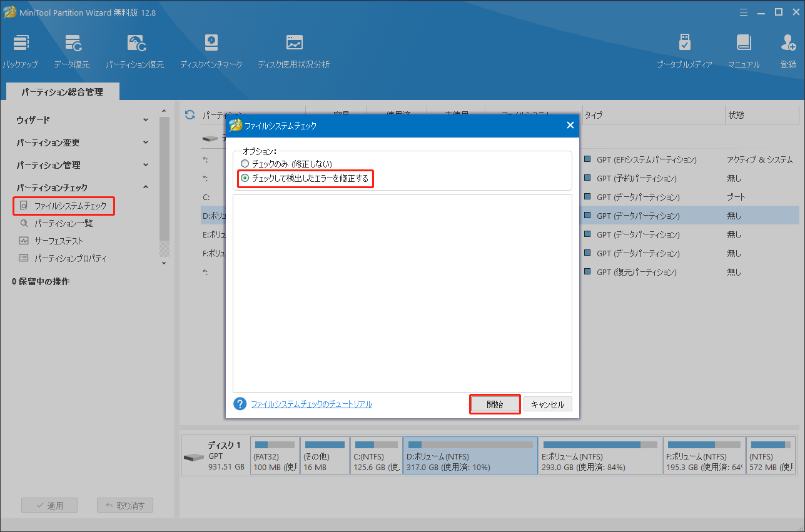Click the キャンセル button in dialog
Screen dimensions: 805x532
click(547, 404)
